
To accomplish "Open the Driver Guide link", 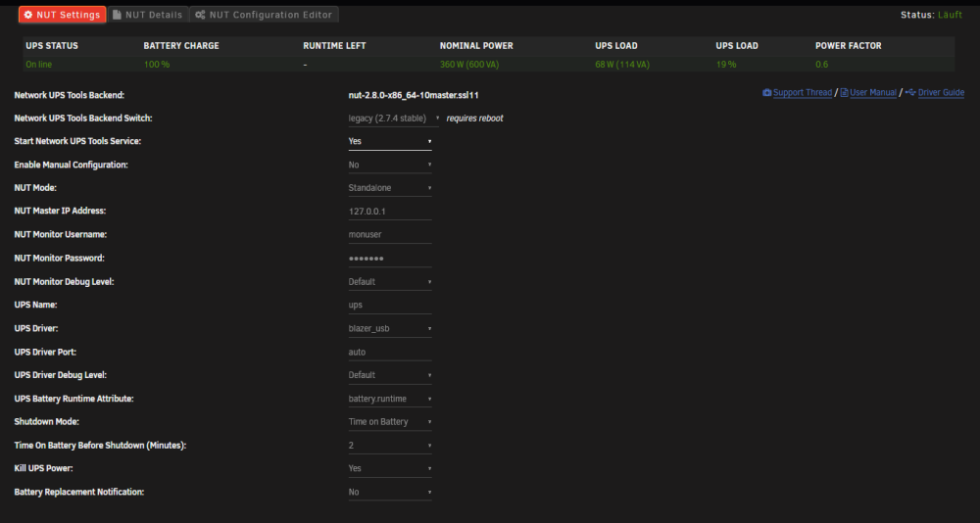I will pyautogui.click(x=941, y=92).
